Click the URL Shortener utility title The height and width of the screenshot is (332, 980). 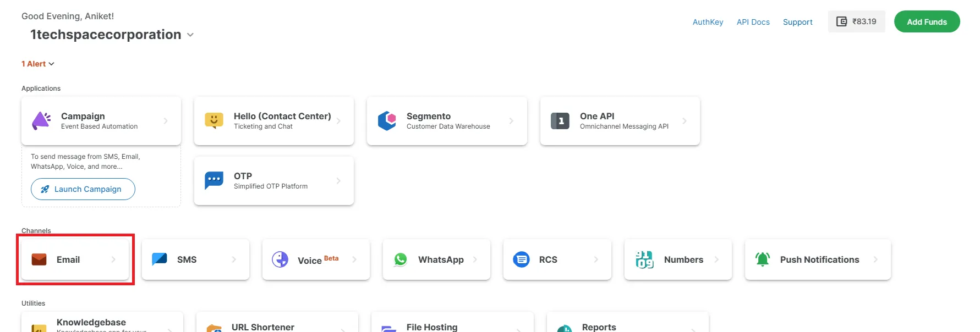point(263,327)
